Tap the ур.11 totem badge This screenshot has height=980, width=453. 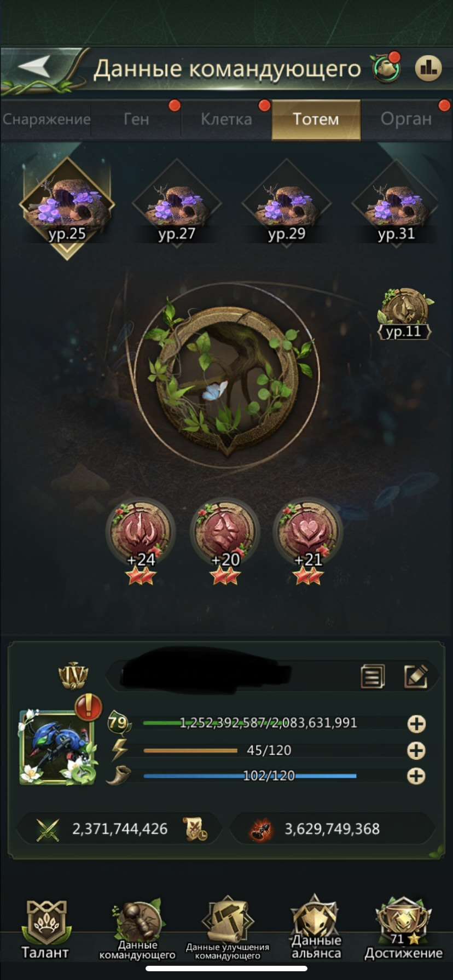[x=404, y=314]
